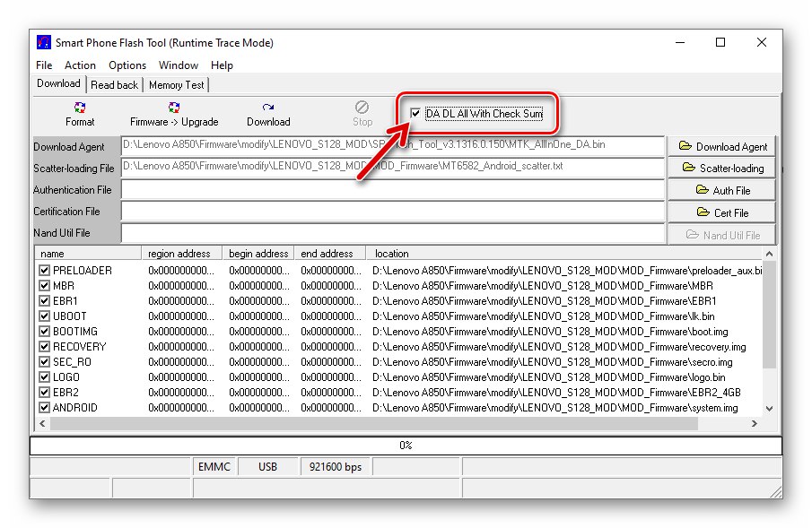Open the Help menu
Image resolution: width=812 pixels, height=528 pixels.
222,65
